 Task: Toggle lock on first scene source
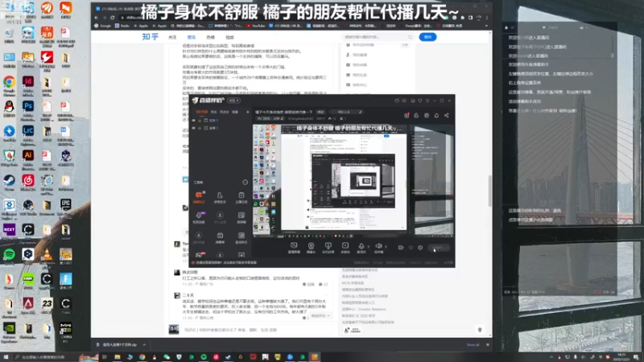200,121
